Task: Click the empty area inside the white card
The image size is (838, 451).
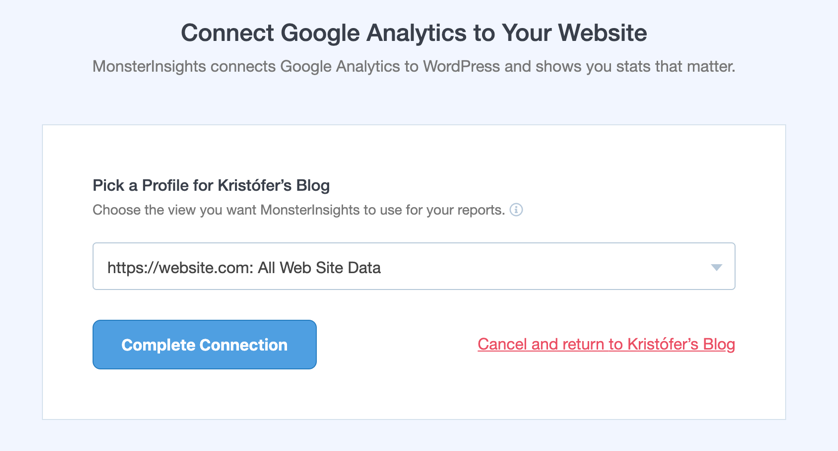Action: point(414,152)
